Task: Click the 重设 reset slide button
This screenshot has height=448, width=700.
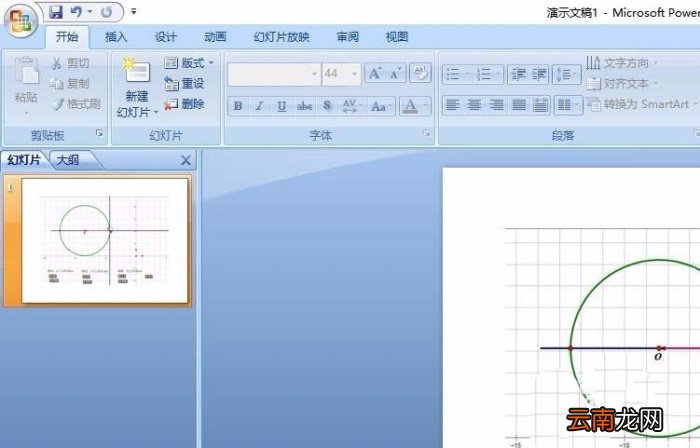Action: (184, 83)
